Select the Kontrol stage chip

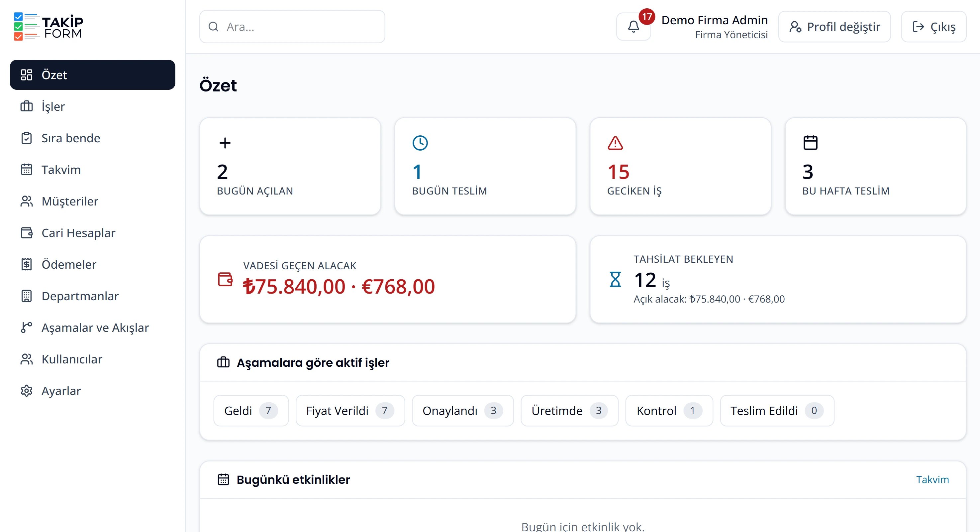click(669, 411)
